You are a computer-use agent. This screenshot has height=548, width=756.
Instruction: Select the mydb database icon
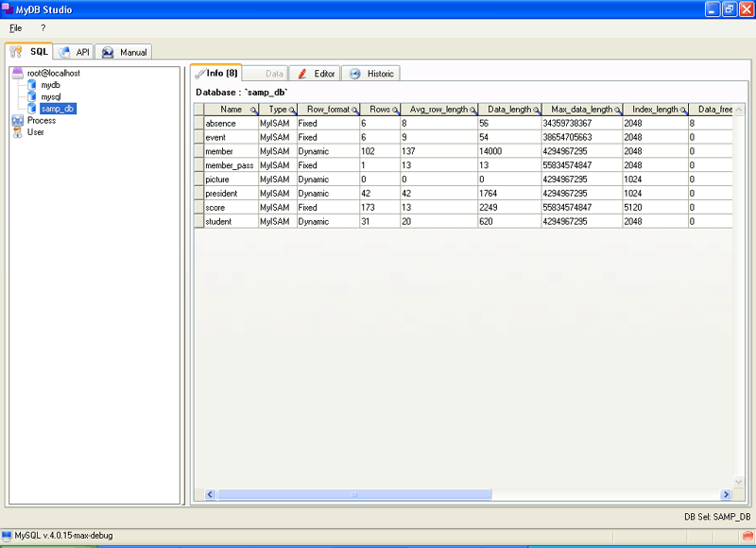[32, 85]
